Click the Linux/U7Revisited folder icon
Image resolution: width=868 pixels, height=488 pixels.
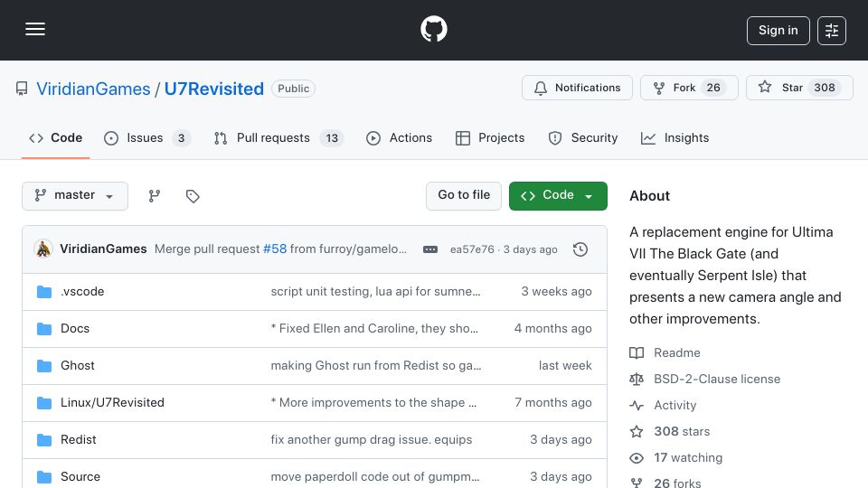pos(44,403)
